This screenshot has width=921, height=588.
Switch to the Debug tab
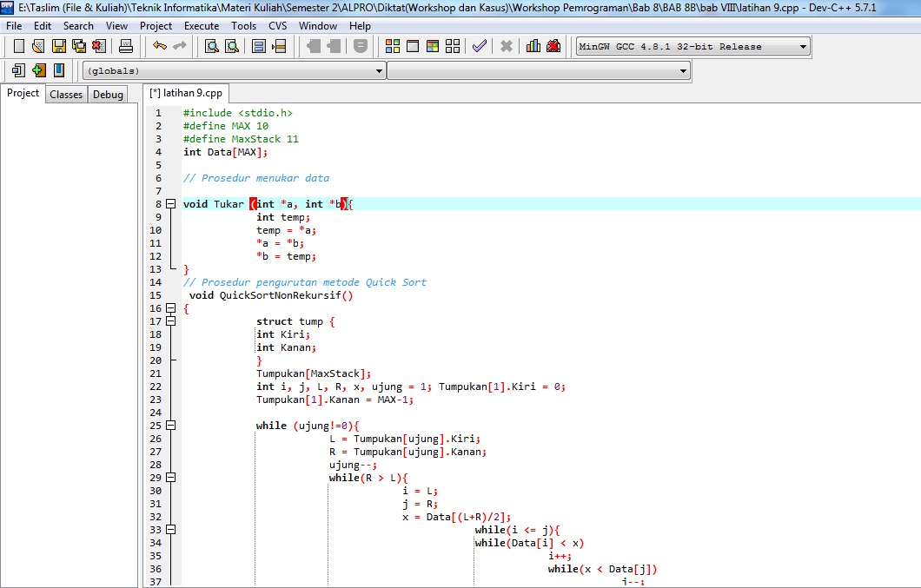click(107, 94)
